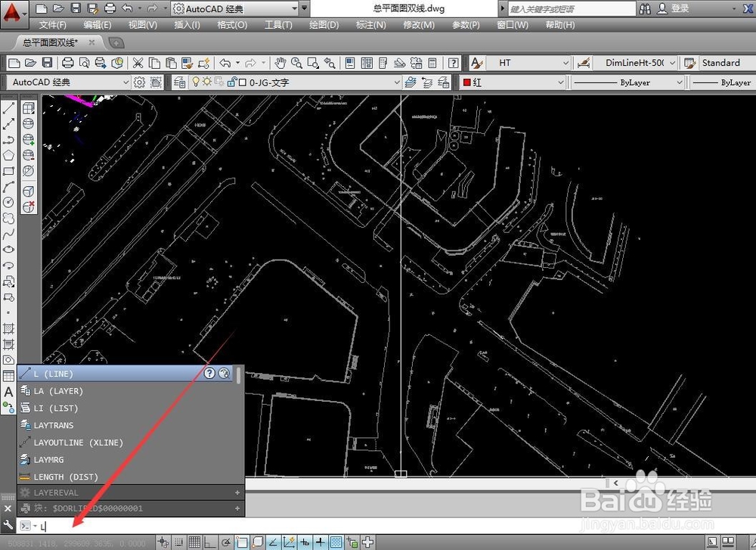Viewport: 756px width, 550px height.
Task: Click the layer color swatch beside 0-JG-文字
Action: click(243, 82)
